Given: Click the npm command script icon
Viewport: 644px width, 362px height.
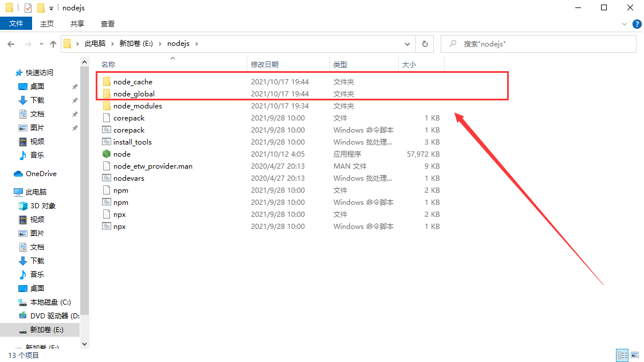Looking at the screenshot, I should [107, 203].
